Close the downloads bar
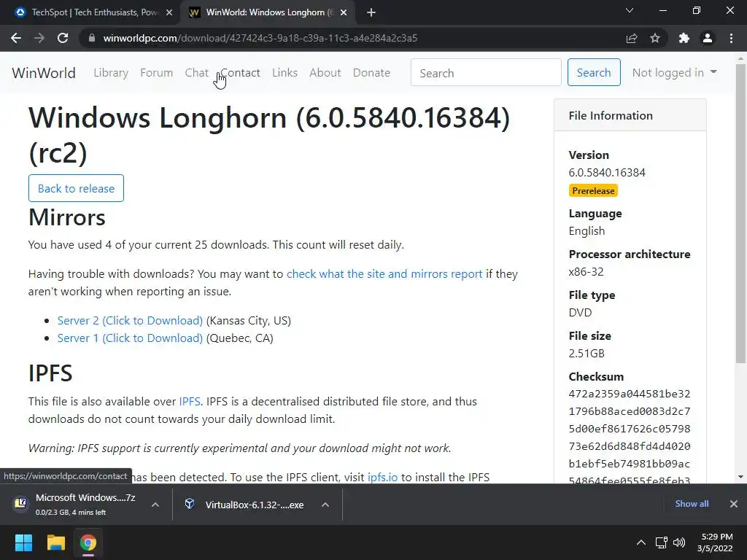The width and height of the screenshot is (747, 560). coord(734,504)
